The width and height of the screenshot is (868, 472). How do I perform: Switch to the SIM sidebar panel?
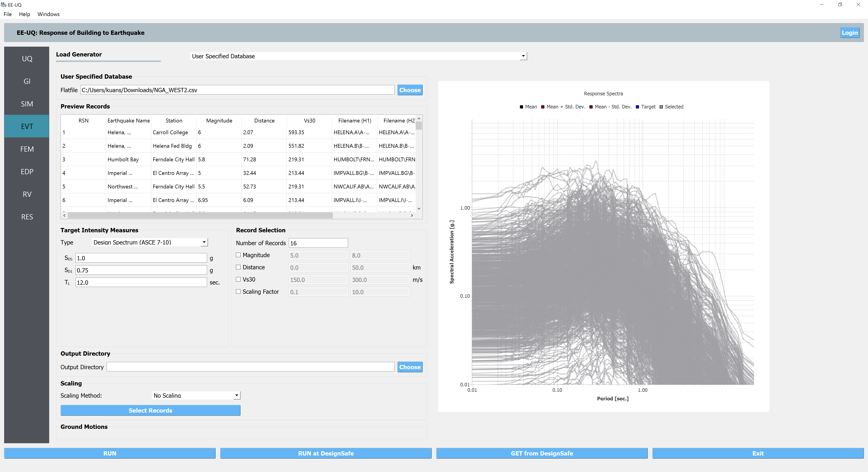tap(27, 104)
